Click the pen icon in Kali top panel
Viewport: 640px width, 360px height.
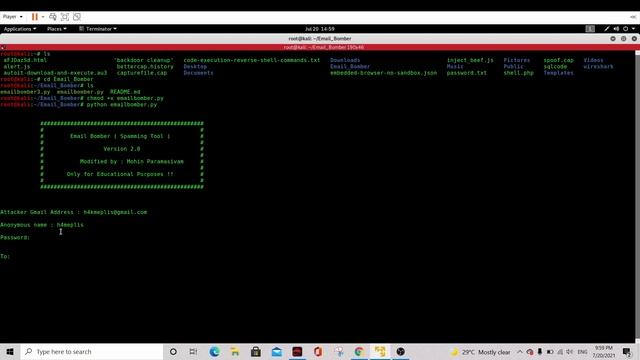[607, 29]
